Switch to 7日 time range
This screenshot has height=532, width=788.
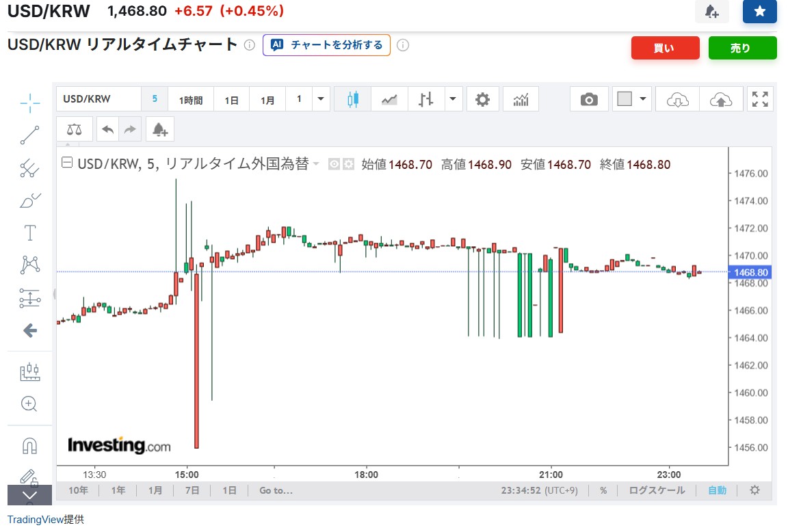coord(192,490)
